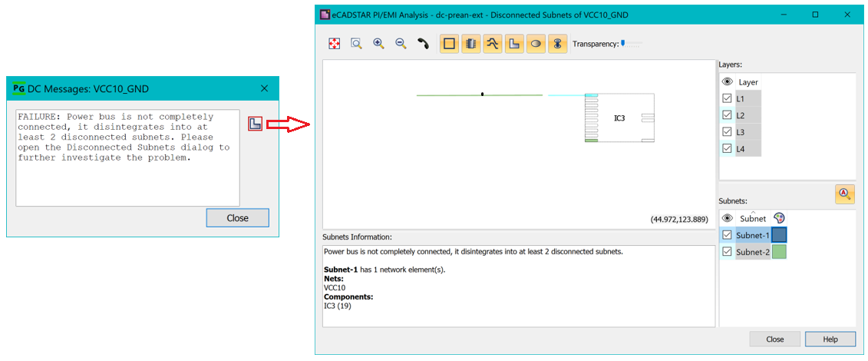Maximize the eCADSTAR PI/EMI Analysis window

815,15
